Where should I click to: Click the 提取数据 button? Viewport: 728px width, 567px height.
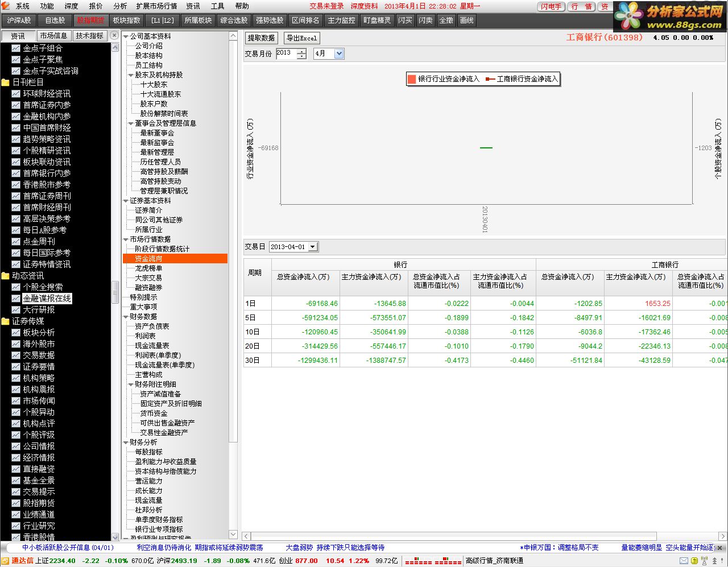click(x=261, y=38)
